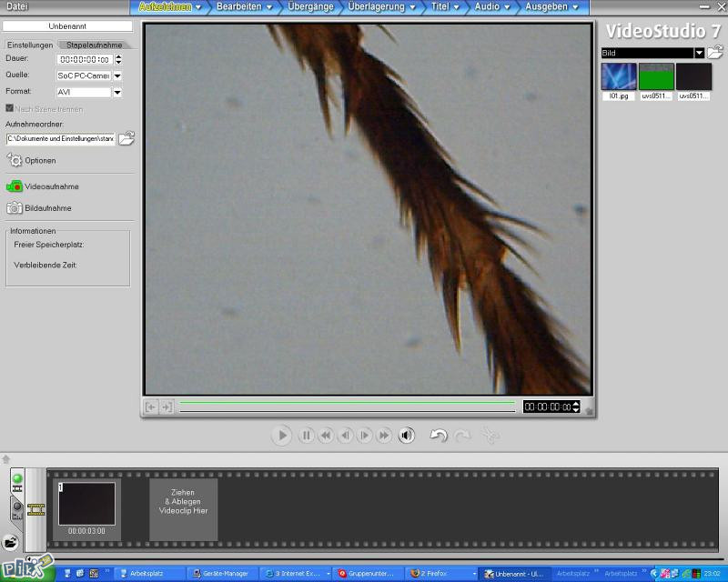
Task: Pause the preview playback
Action: [306, 436]
